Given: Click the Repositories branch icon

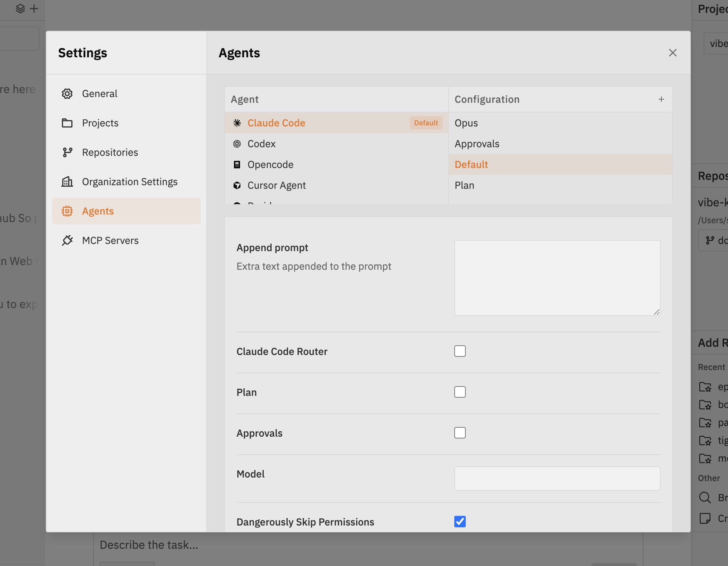Looking at the screenshot, I should click(x=67, y=152).
